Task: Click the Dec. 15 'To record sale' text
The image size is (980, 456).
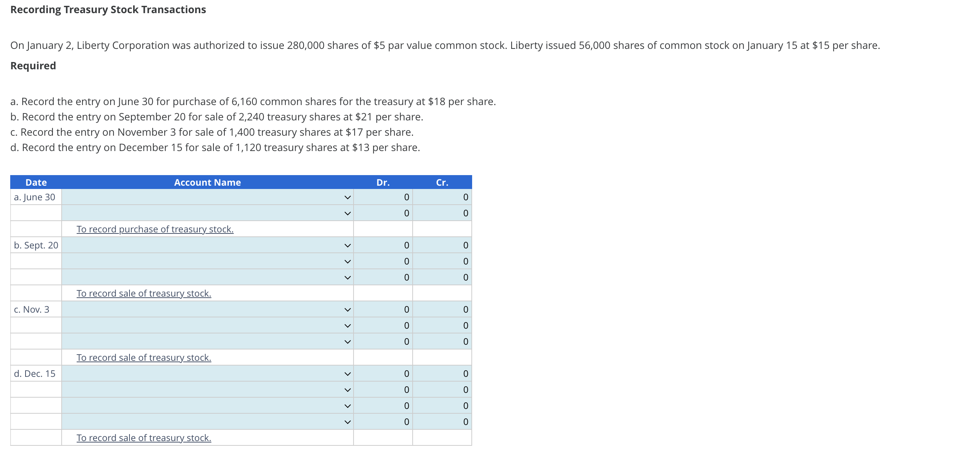Action: pos(144,438)
